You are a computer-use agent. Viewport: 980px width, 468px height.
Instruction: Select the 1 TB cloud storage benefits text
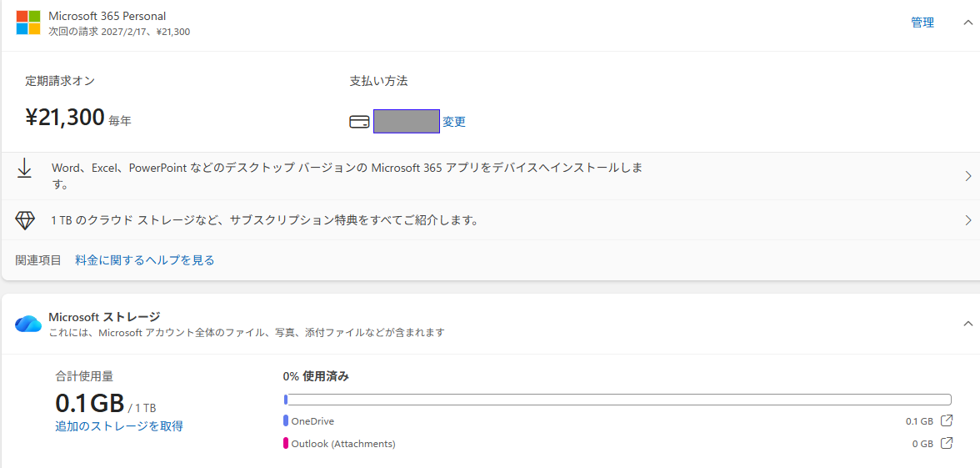coord(264,220)
